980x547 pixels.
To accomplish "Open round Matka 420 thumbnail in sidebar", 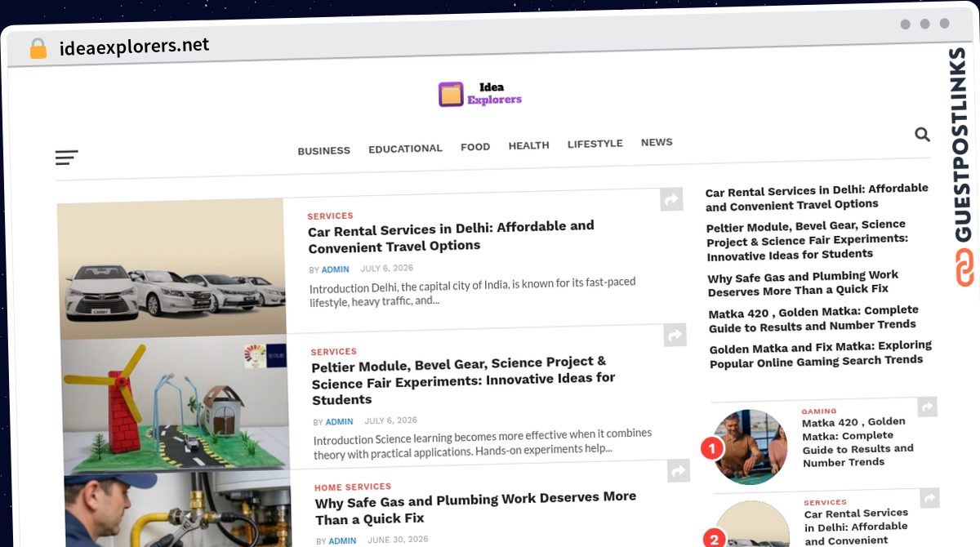I will 749,447.
